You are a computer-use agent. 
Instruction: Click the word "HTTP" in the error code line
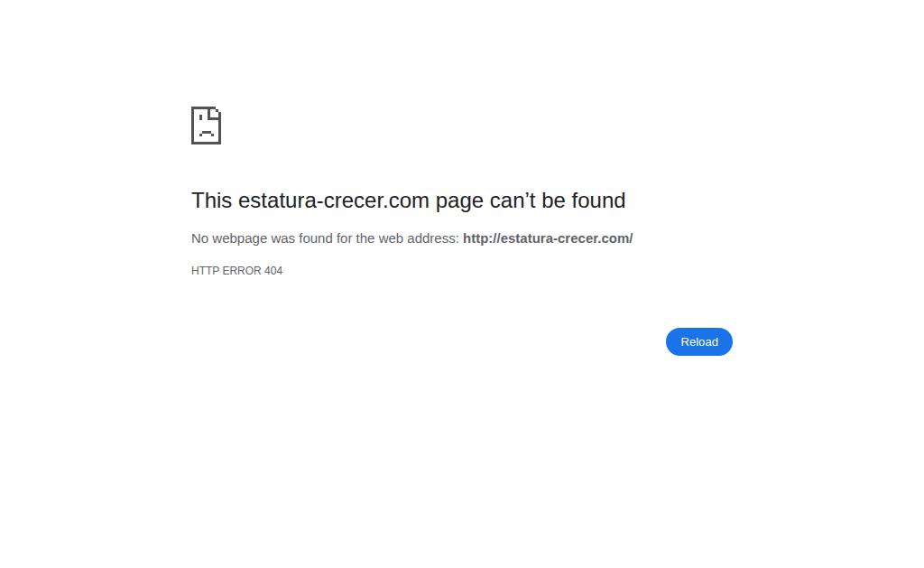tap(205, 271)
